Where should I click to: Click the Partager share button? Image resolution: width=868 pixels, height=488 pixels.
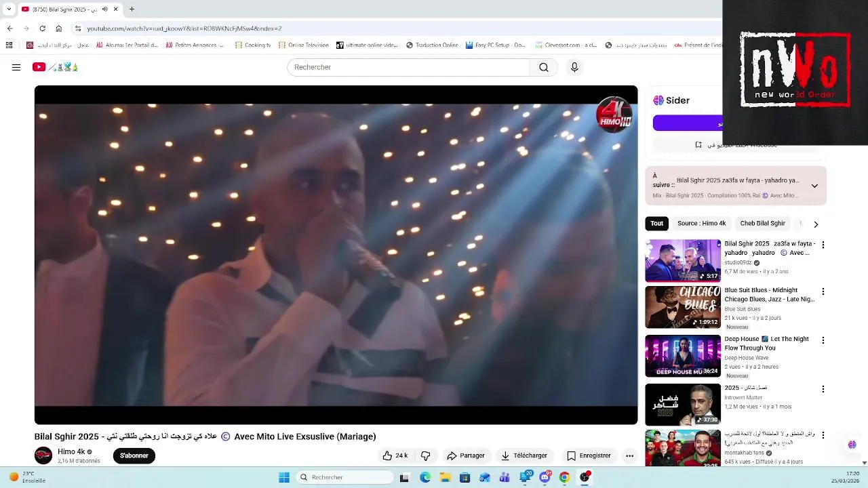(x=466, y=455)
